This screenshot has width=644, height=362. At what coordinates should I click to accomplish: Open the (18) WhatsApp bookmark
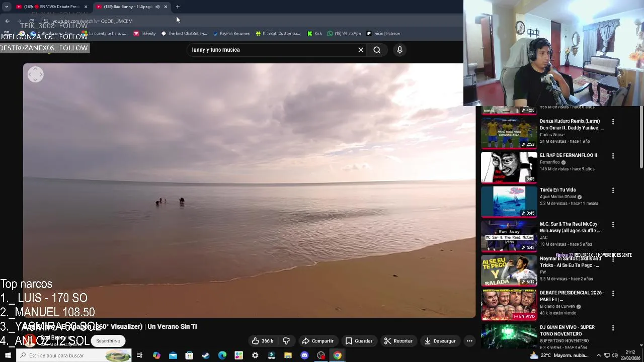[x=344, y=34]
